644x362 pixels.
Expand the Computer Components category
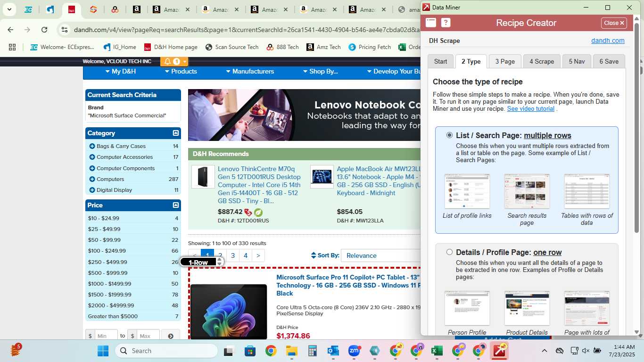(x=92, y=168)
